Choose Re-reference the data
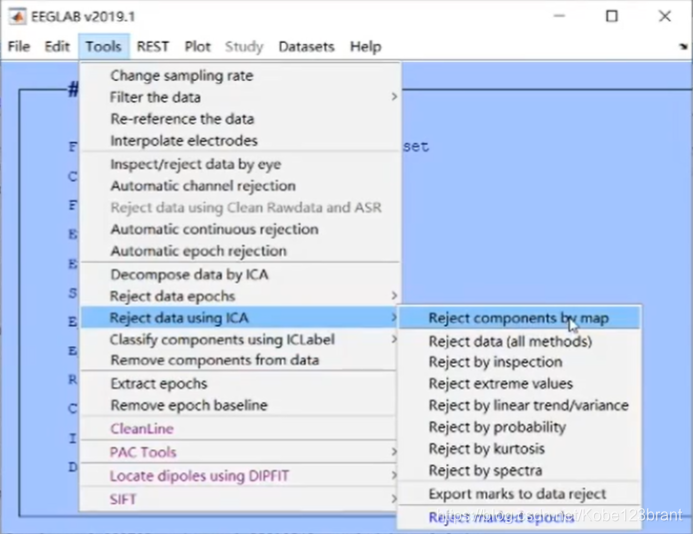The height and width of the screenshot is (534, 693). coord(241,119)
